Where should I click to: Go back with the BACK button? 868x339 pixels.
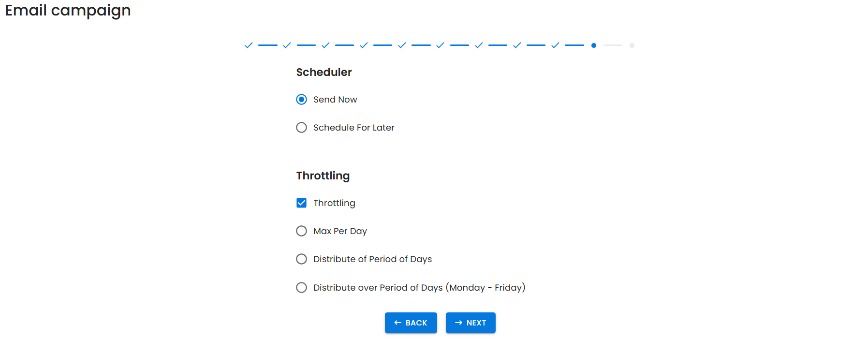(x=411, y=323)
